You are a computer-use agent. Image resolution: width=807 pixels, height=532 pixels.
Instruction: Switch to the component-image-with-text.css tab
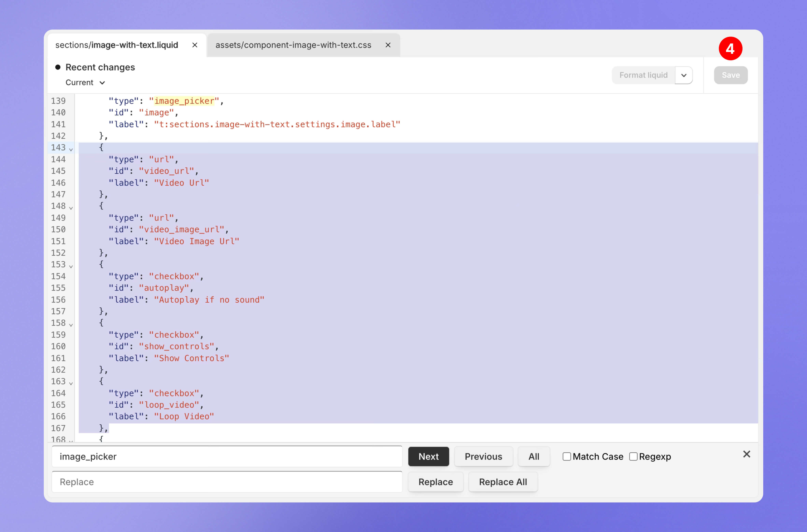(293, 45)
